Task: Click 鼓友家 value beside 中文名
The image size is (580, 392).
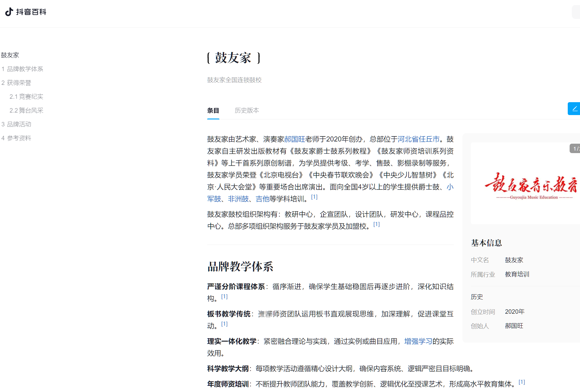Action: click(514, 260)
